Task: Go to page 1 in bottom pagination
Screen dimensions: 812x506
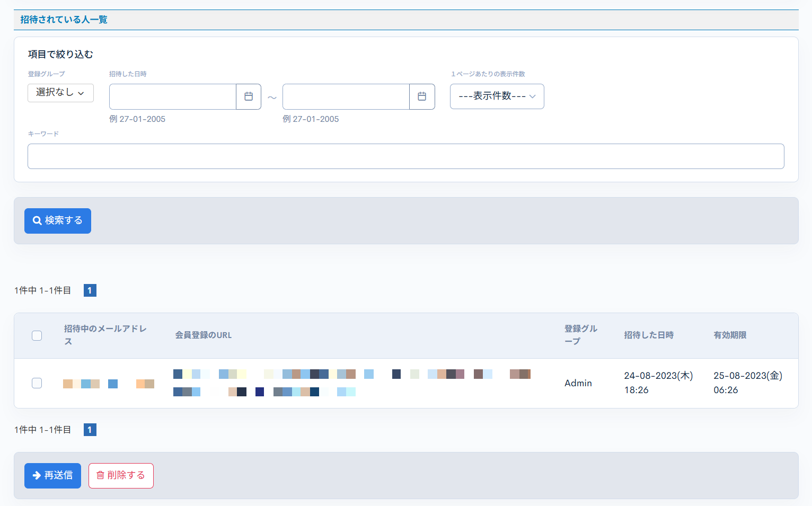Action: (x=90, y=430)
